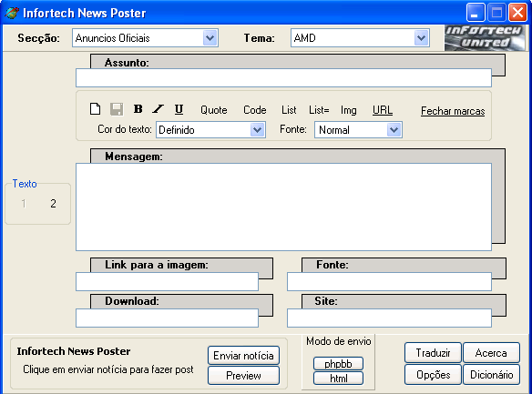Apply bold formatting with B icon
The width and height of the screenshot is (532, 394).
(138, 109)
